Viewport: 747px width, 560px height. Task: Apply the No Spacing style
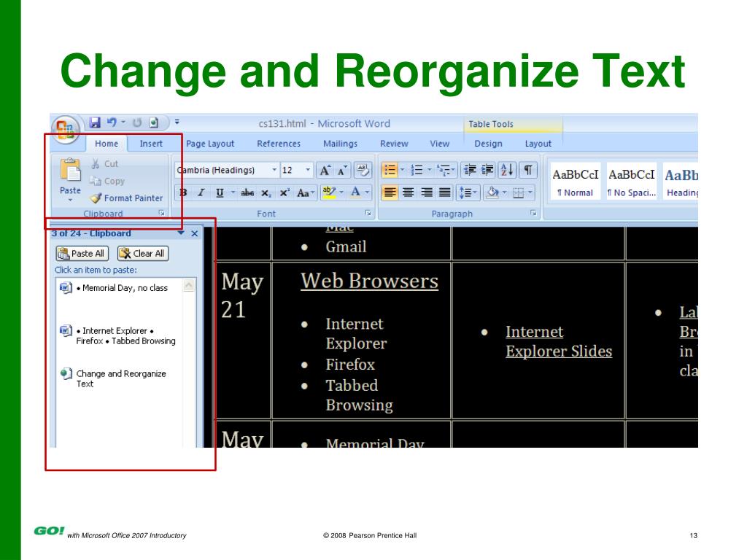click(x=632, y=182)
